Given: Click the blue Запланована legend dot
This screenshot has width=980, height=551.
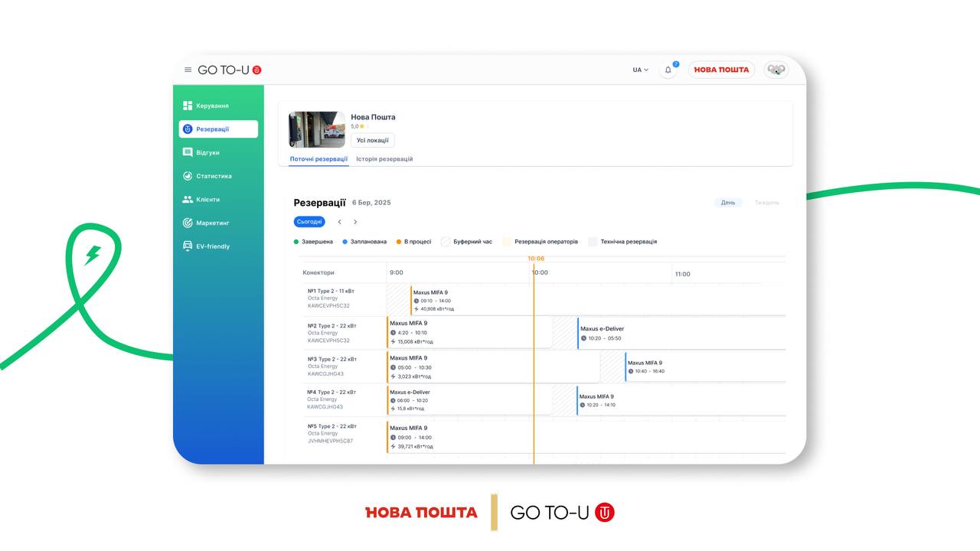Looking at the screenshot, I should point(345,242).
